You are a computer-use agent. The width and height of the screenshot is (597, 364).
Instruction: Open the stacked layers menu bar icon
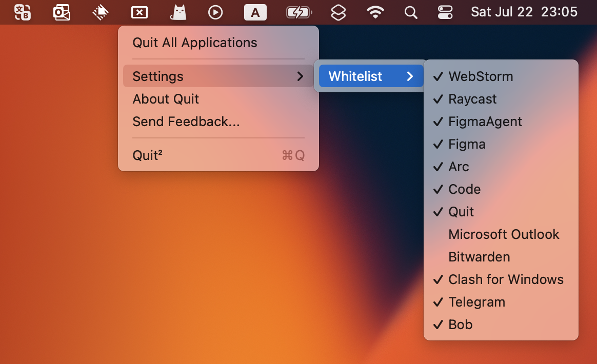[x=338, y=12]
